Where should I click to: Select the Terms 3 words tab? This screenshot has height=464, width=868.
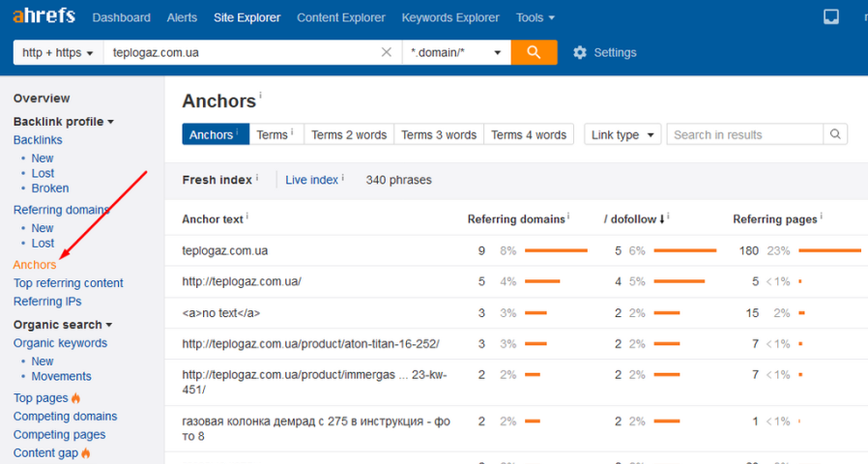coord(439,134)
